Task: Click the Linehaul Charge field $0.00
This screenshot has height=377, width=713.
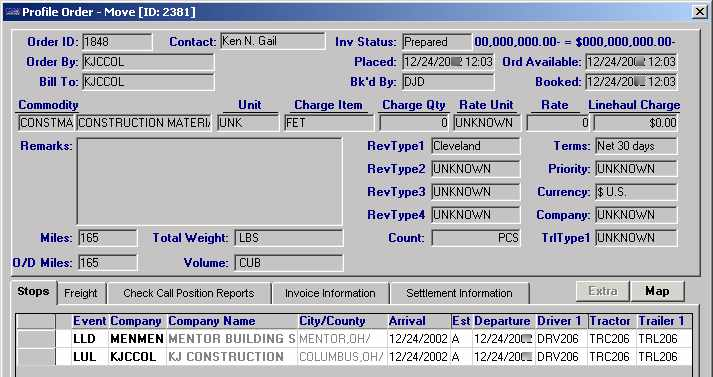Action: click(635, 123)
